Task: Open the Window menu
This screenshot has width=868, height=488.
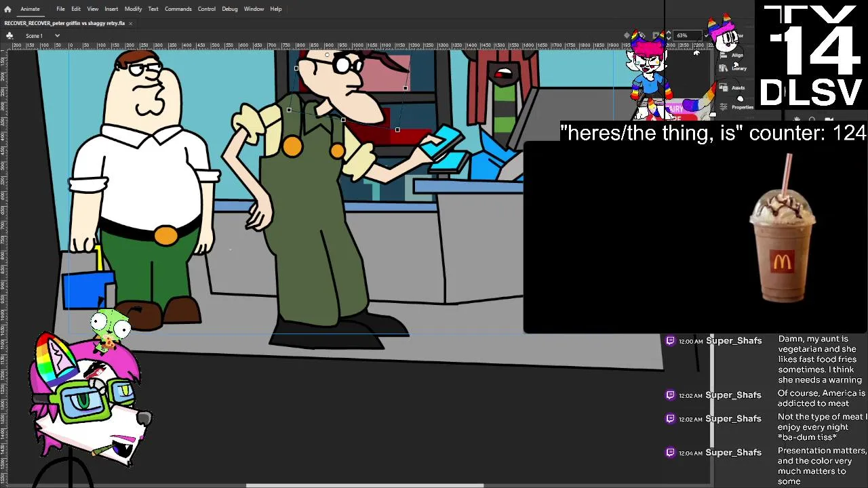Action: click(254, 9)
